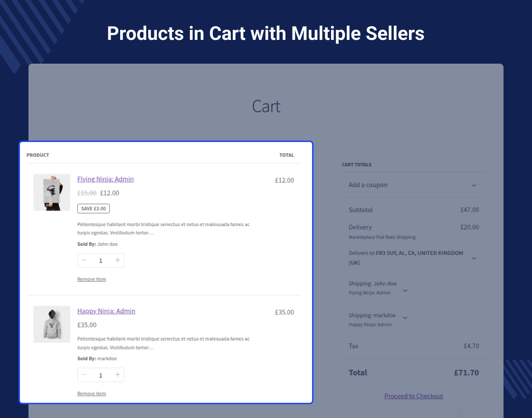Decrease Flying Ninja quantity with minus icon
Screen dimensions: 532x418
tap(84, 260)
